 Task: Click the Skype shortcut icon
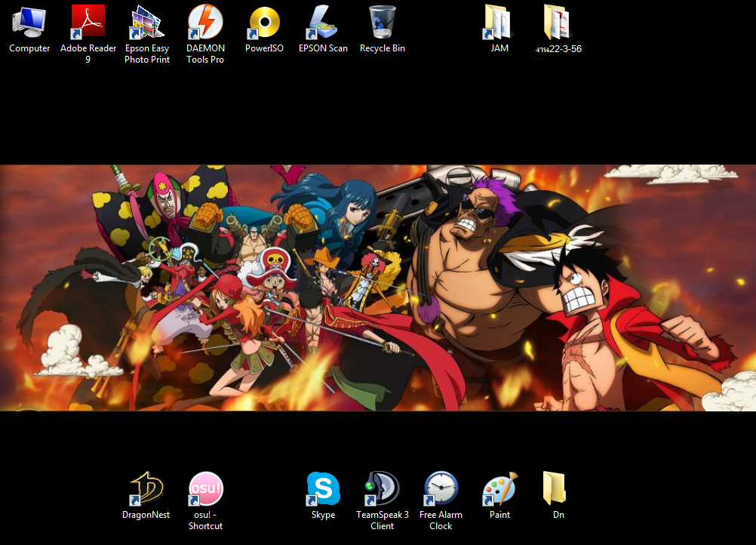click(323, 488)
